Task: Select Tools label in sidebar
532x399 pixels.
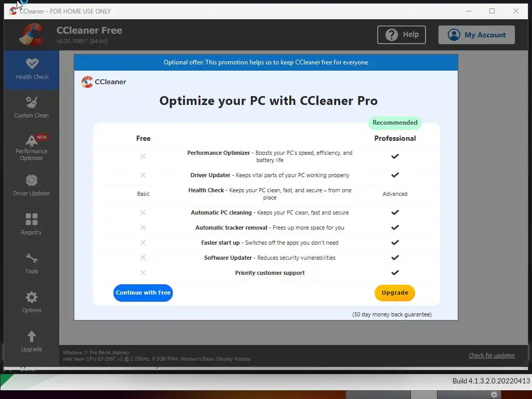Action: point(32,271)
